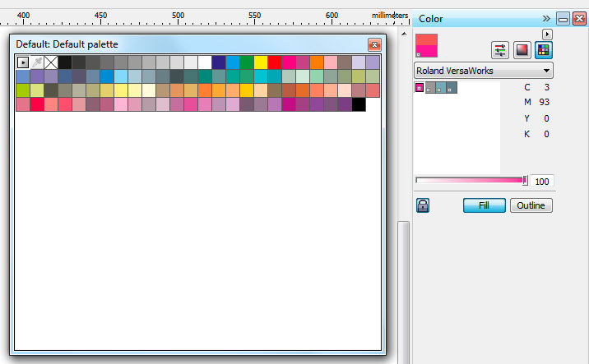This screenshot has width=589, height=364.
Task: Open the Color docker flyout arrow
Action: point(547,35)
